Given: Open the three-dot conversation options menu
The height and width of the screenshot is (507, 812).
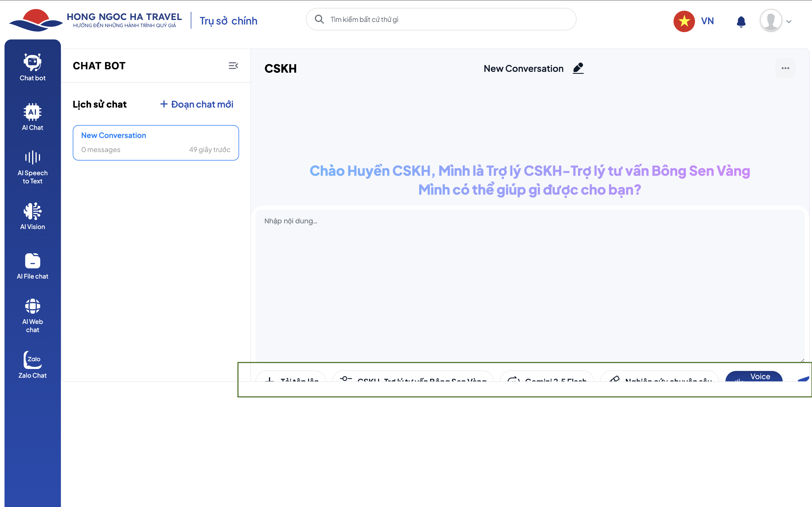Looking at the screenshot, I should (785, 68).
